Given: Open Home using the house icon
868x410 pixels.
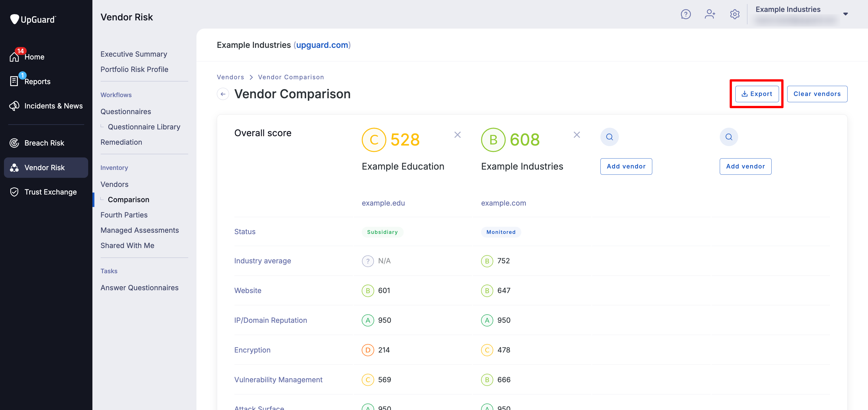Looking at the screenshot, I should click(14, 57).
